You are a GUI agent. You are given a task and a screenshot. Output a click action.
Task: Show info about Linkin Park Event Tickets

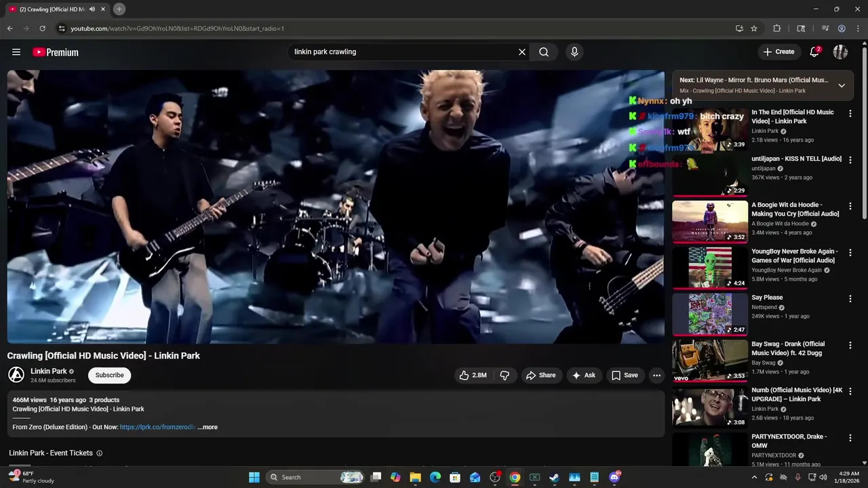(99, 453)
